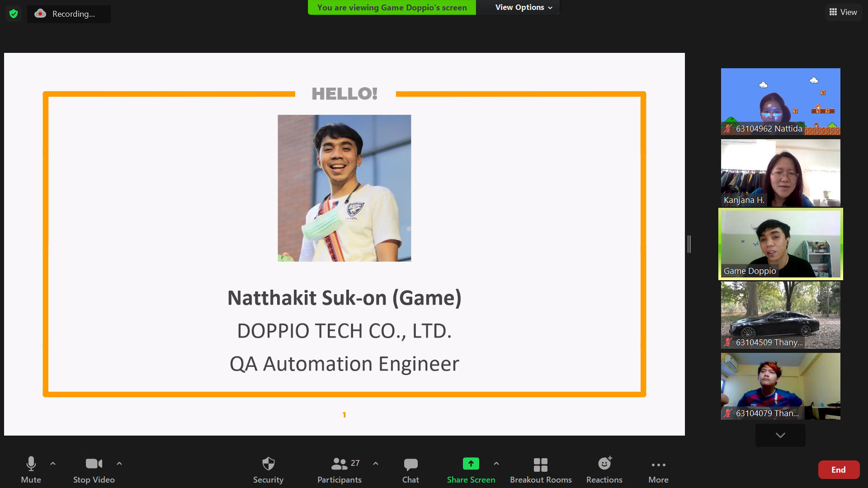Stop the video camera
The width and height of the screenshot is (868, 488).
[x=94, y=470]
